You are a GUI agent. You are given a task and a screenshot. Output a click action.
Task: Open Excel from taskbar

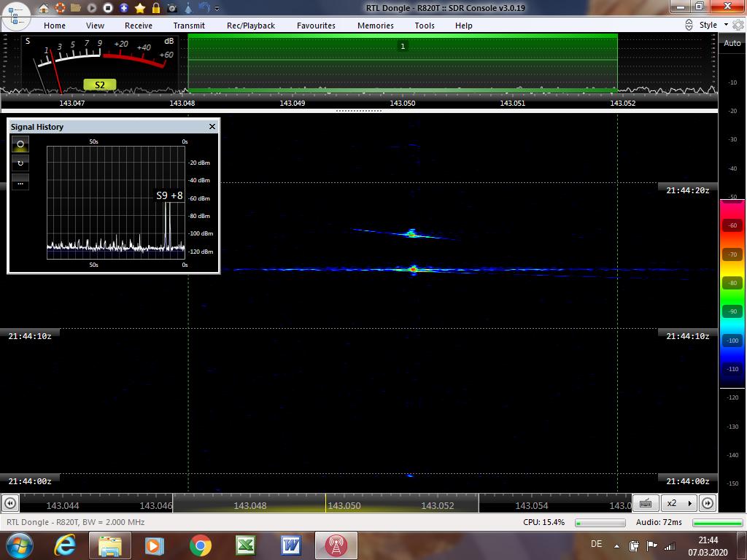[x=245, y=545]
